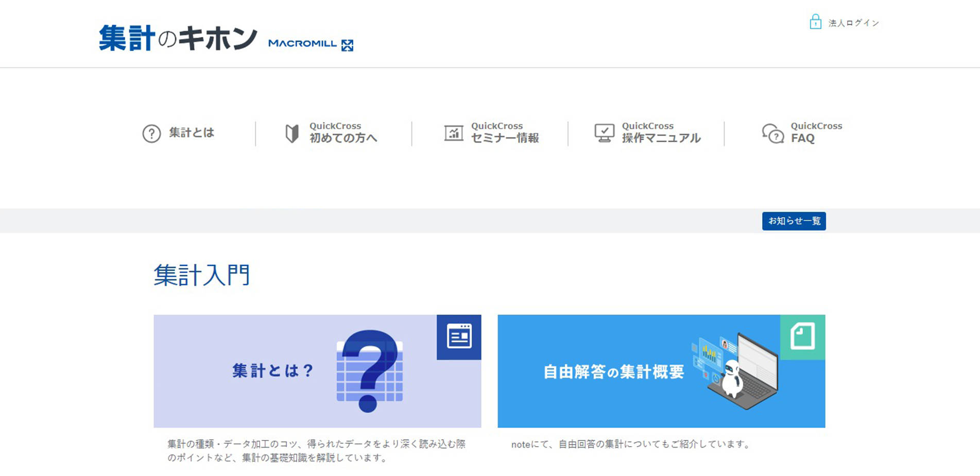Click the chat bubble FAQ icon
Viewport: 980px width, 476px height.
pos(772,133)
